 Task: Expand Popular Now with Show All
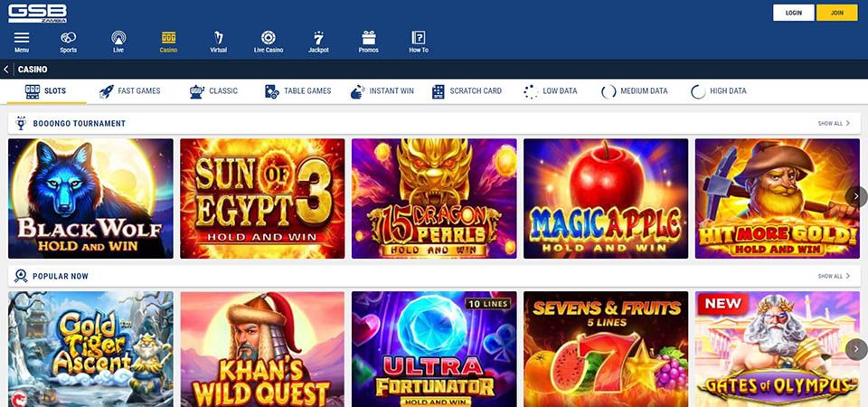[x=834, y=276]
